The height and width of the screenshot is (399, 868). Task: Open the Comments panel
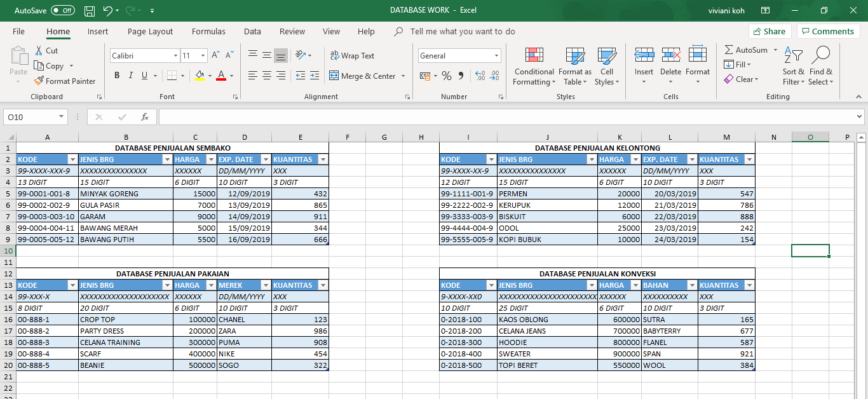click(x=827, y=30)
